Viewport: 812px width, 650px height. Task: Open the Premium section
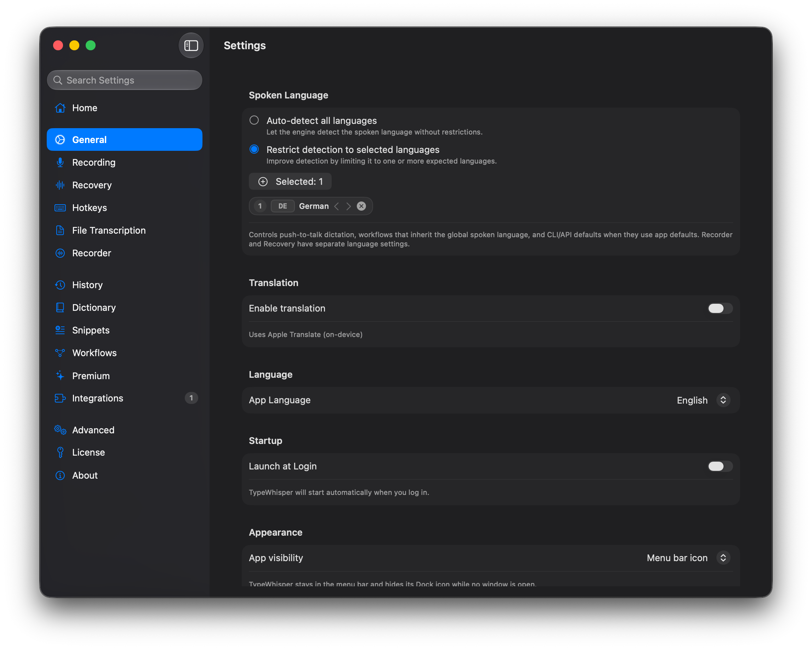(124, 376)
